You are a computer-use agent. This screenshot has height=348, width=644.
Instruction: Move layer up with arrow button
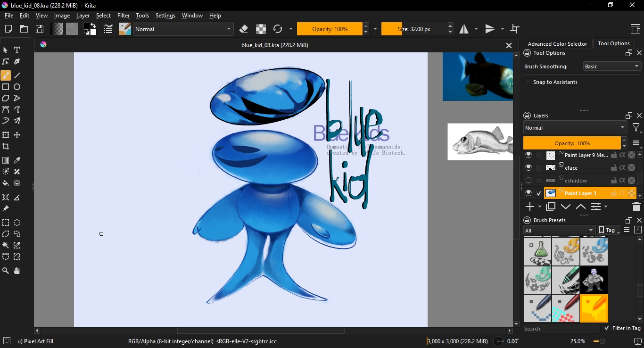pyautogui.click(x=581, y=207)
